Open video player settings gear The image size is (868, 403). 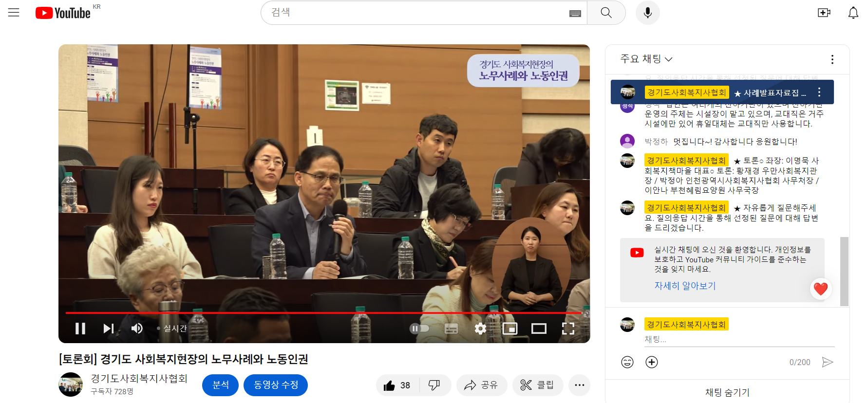coord(480,329)
